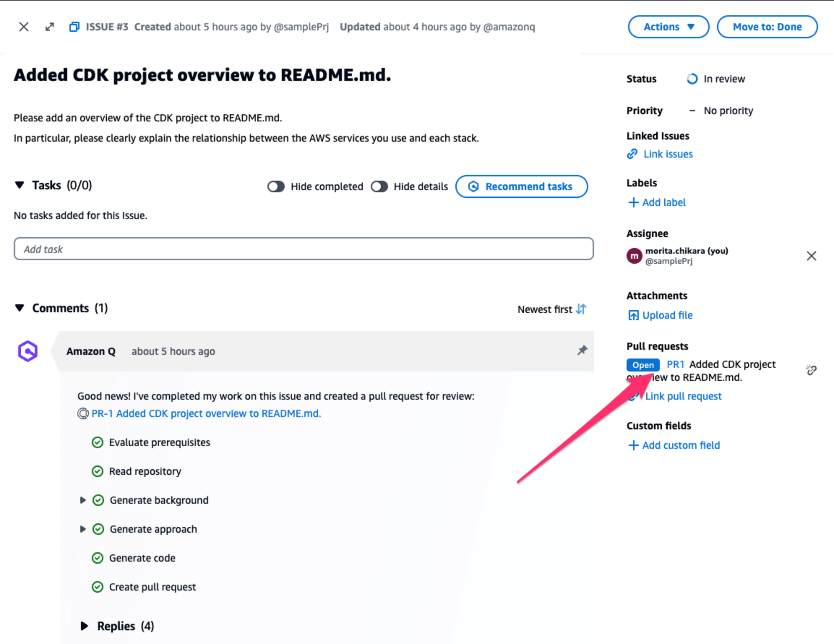The image size is (834, 644).
Task: Toggle the Hide details switch
Action: pyautogui.click(x=379, y=186)
